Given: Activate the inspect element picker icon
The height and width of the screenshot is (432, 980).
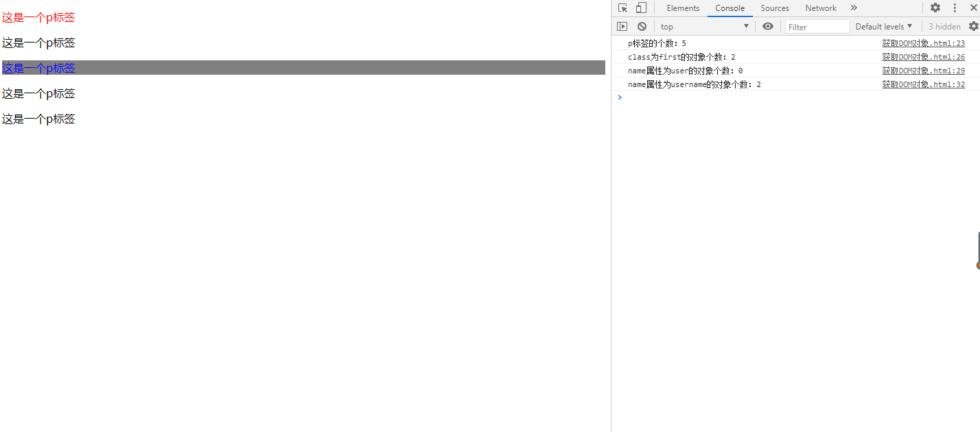Looking at the screenshot, I should (622, 8).
